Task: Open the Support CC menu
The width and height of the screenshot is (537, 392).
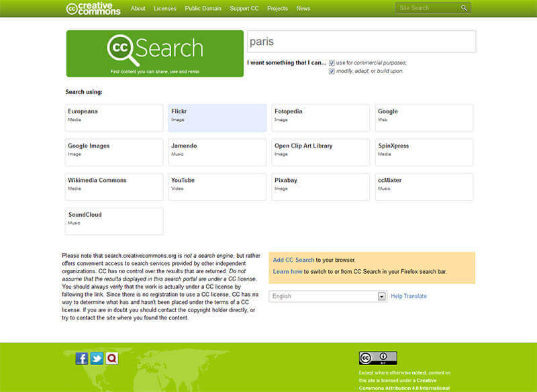Action: click(x=244, y=8)
